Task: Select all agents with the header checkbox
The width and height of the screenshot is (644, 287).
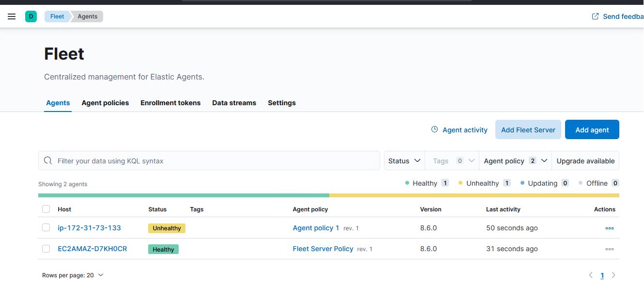Action: [x=46, y=209]
